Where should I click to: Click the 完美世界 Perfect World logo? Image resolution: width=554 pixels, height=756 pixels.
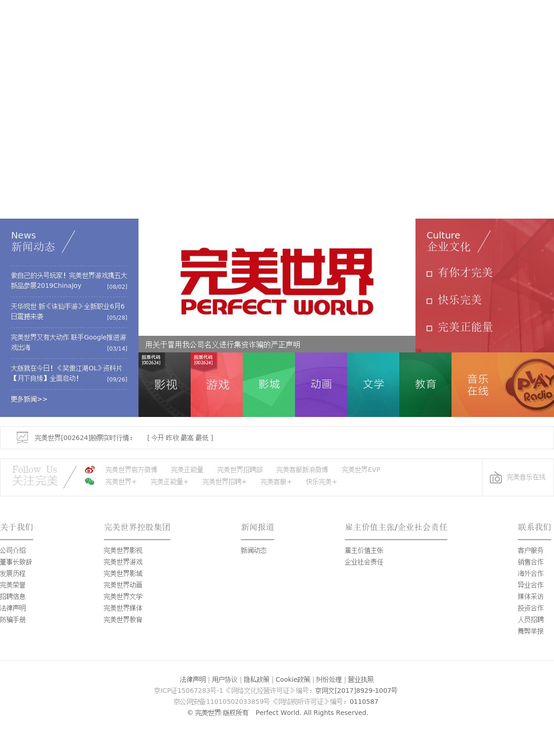277,281
